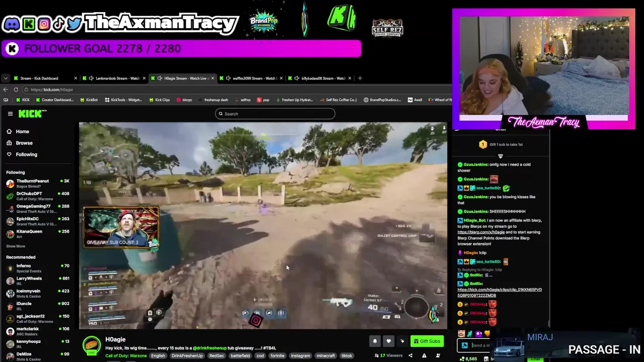
Task: Select the battlefield stream tag
Action: 240,356
